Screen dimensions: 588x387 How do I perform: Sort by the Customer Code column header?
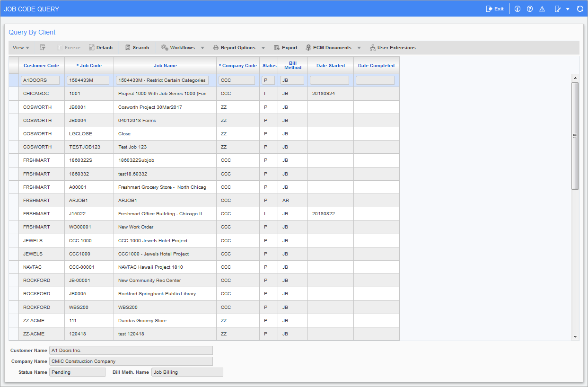(41, 65)
